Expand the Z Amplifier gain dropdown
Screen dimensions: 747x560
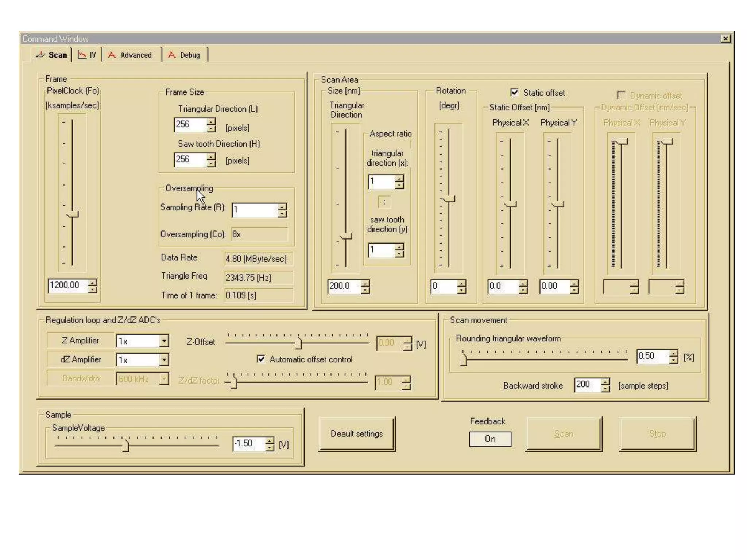point(164,341)
